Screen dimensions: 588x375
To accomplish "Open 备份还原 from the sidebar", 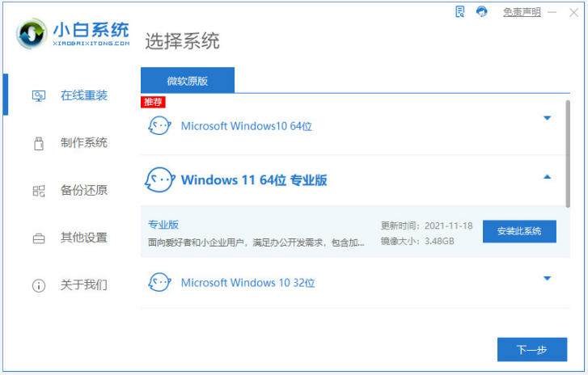I will [83, 191].
